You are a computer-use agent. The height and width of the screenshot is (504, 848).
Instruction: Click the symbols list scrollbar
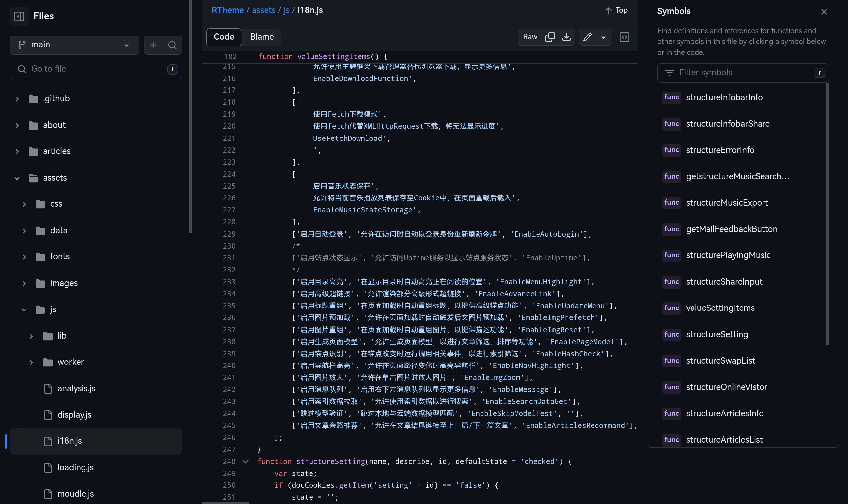(x=828, y=214)
